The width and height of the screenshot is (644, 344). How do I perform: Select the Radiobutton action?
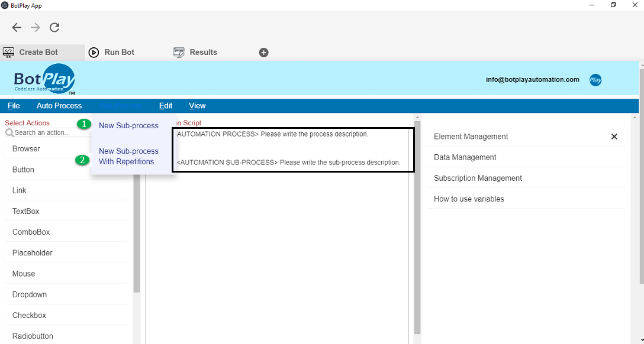click(66, 336)
